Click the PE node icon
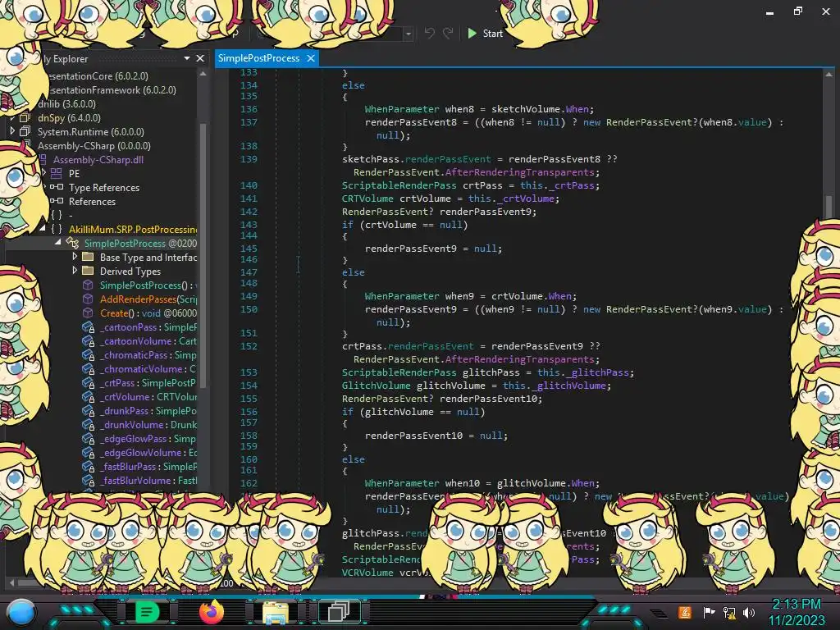 click(x=57, y=173)
